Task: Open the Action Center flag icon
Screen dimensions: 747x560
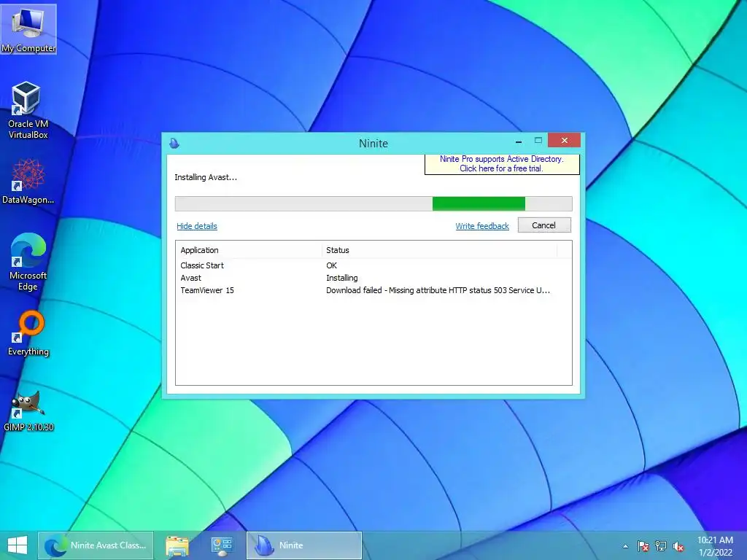Action: [x=643, y=546]
